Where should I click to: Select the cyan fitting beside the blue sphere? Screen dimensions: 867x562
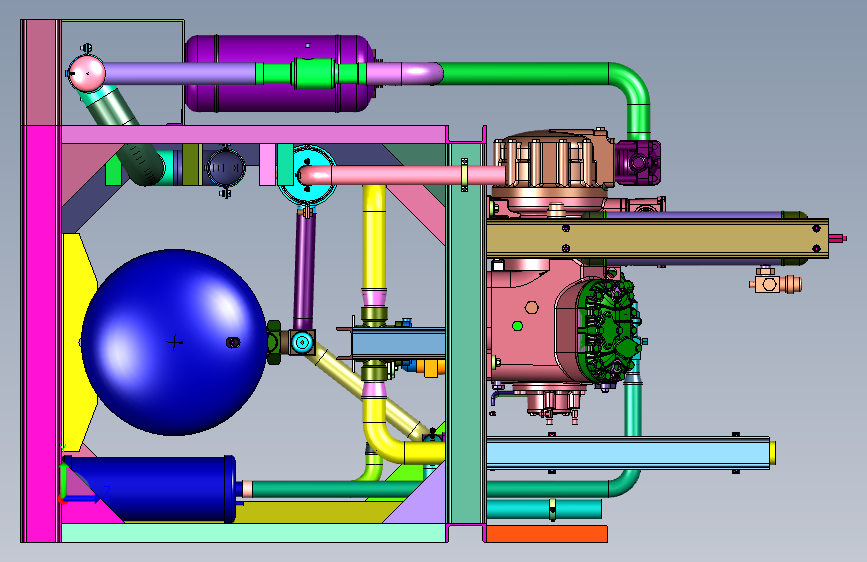[x=302, y=342]
